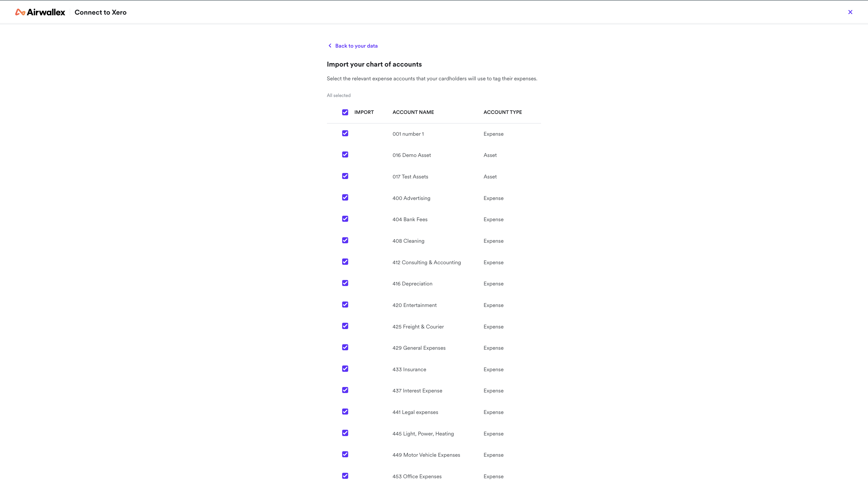Click the Expense type for 001 number 1

(x=493, y=134)
